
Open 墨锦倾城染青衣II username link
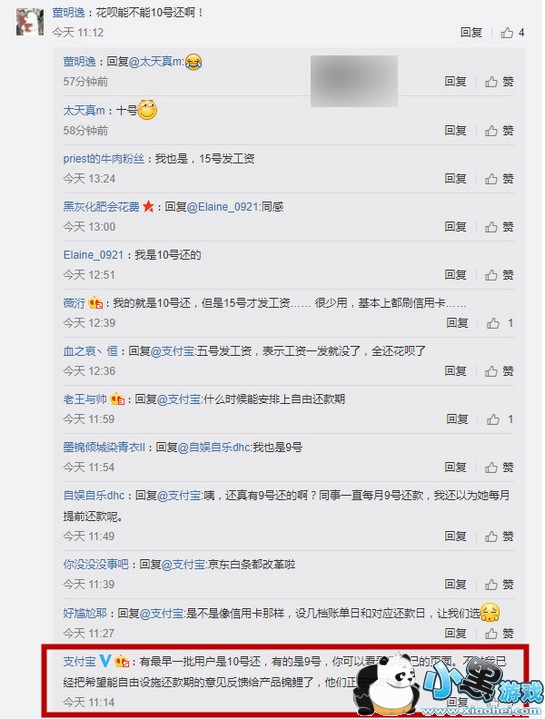104,448
